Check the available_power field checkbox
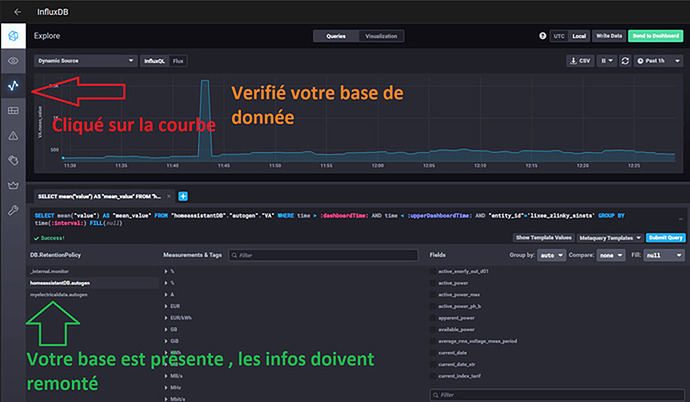This screenshot has height=402, width=690. [x=433, y=329]
